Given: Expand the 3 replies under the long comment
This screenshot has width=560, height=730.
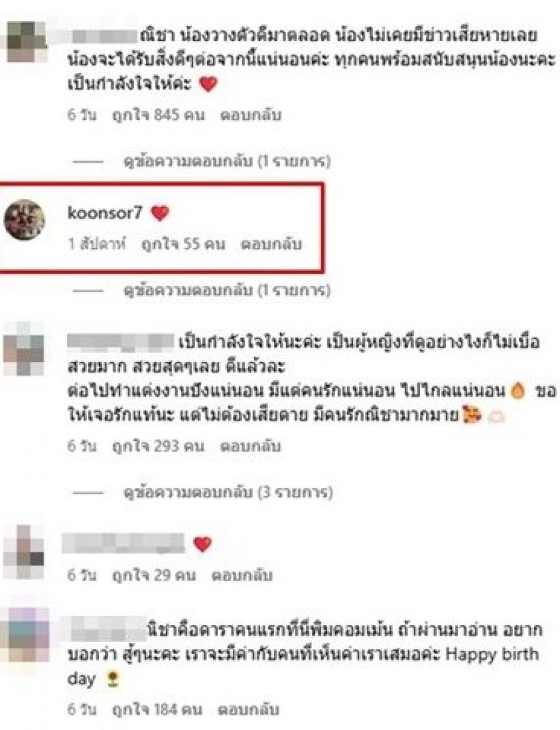Looking at the screenshot, I should coord(228,492).
